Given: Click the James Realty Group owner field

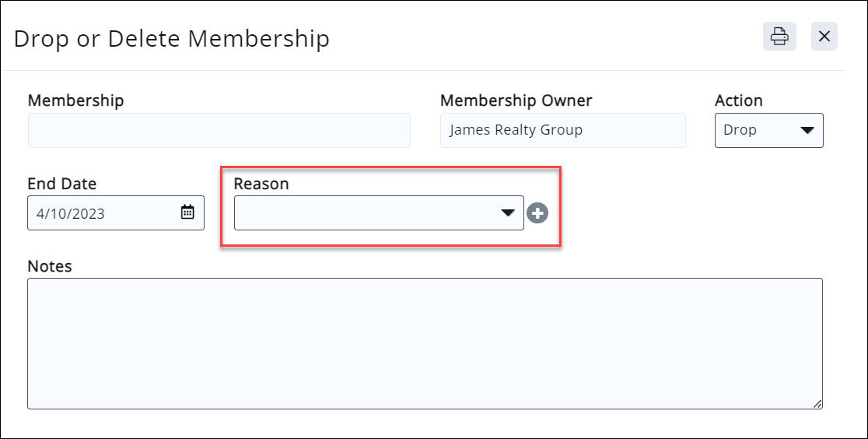Looking at the screenshot, I should tap(562, 131).
